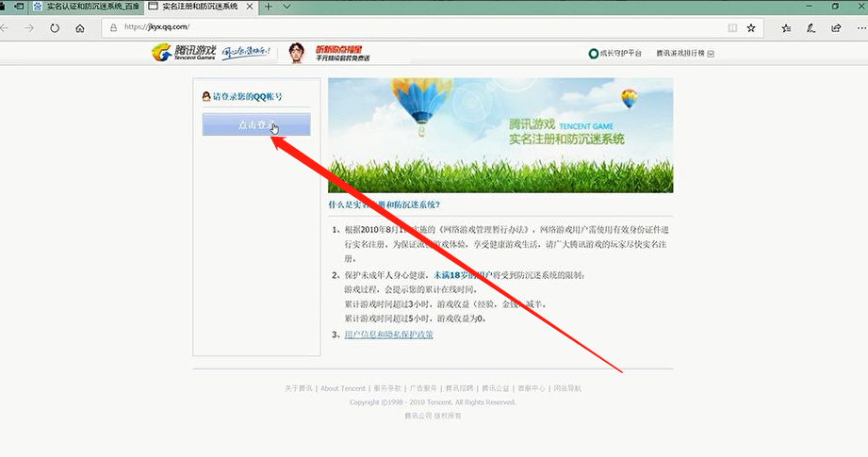The height and width of the screenshot is (457, 868).
Task: Open a new tab with plus button
Action: (x=269, y=7)
